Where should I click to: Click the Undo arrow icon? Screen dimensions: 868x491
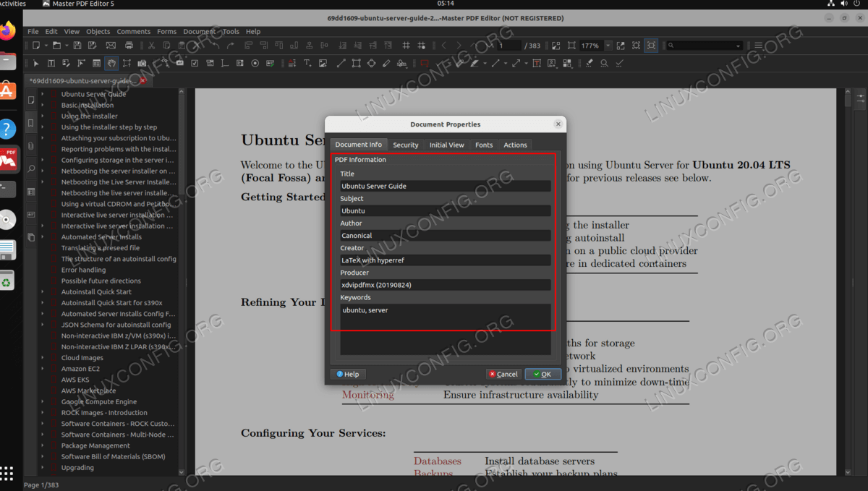[216, 45]
